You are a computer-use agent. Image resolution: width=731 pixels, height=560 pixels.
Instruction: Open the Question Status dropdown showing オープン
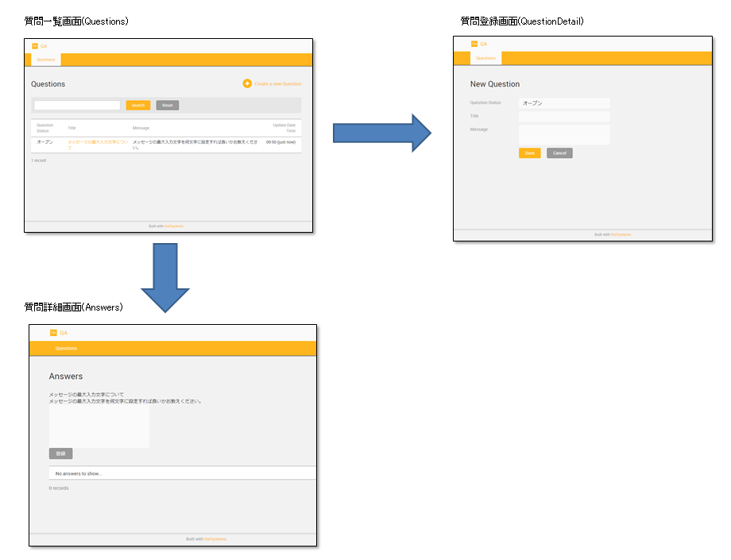564,103
